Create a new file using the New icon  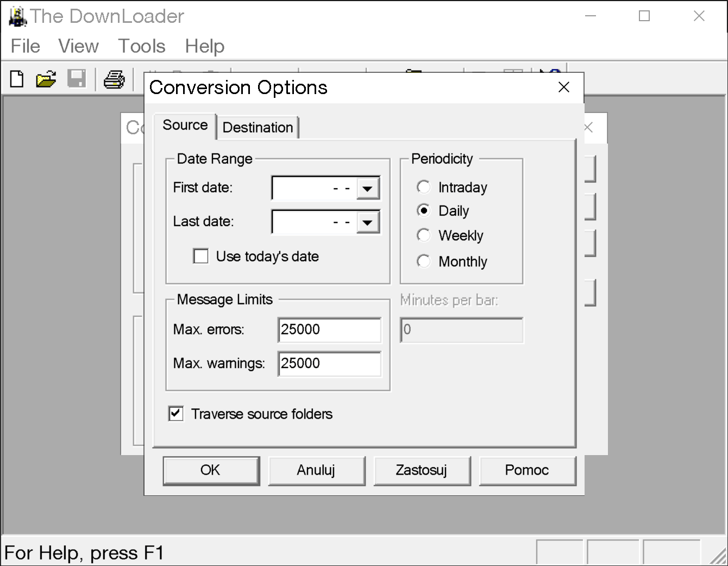point(16,79)
